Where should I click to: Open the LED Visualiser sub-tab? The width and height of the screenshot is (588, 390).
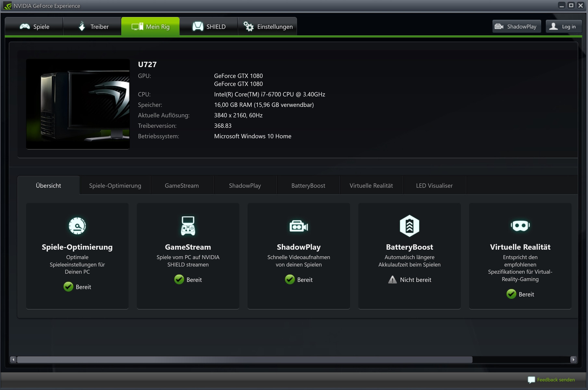(434, 186)
